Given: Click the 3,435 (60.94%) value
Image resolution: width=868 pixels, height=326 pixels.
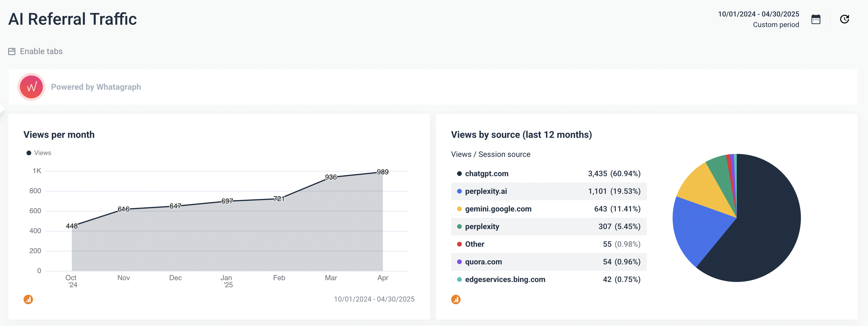Looking at the screenshot, I should click(x=614, y=174).
